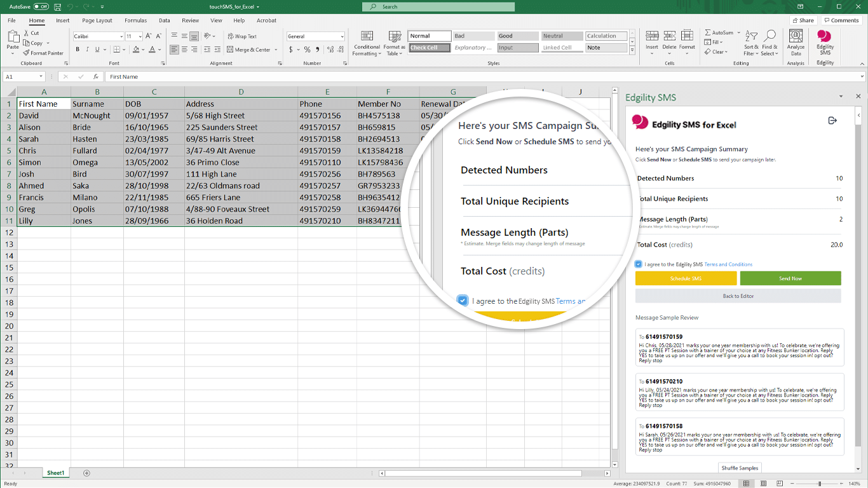Switch to the Formulas tab
This screenshot has width=868, height=488.
click(135, 20)
